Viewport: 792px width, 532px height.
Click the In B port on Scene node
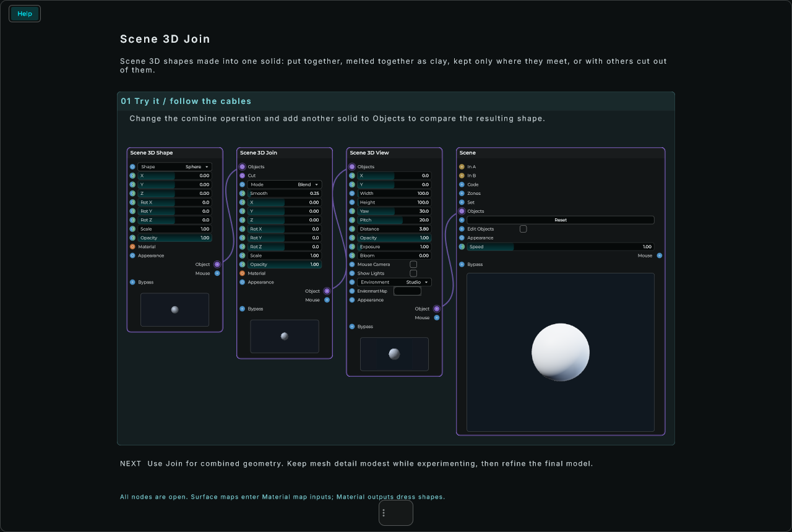(x=462, y=176)
